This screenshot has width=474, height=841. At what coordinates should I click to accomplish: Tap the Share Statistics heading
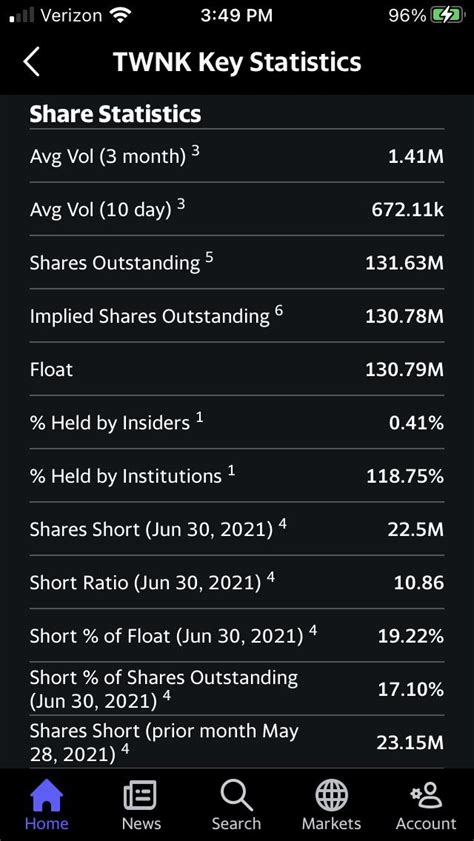coord(115,114)
